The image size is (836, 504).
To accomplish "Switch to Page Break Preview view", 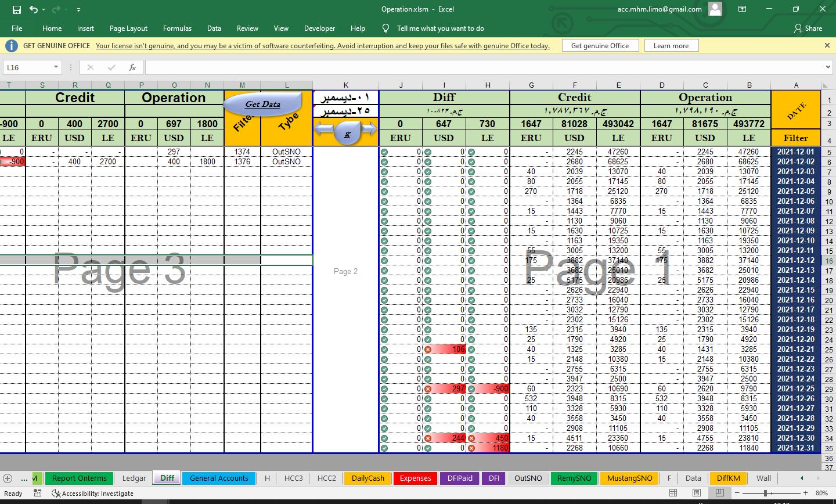I will coord(720,493).
